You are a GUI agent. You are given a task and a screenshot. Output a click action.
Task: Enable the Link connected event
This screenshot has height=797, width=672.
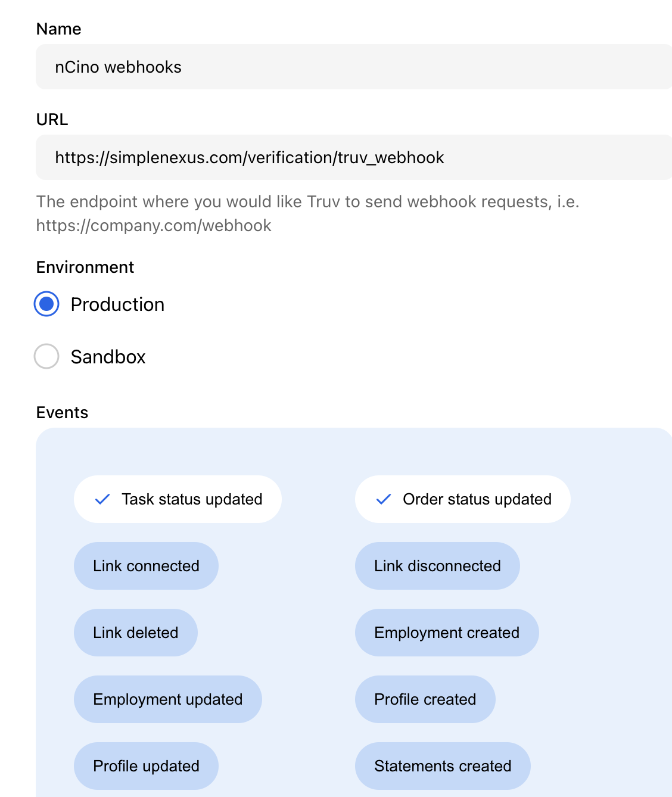[146, 566]
